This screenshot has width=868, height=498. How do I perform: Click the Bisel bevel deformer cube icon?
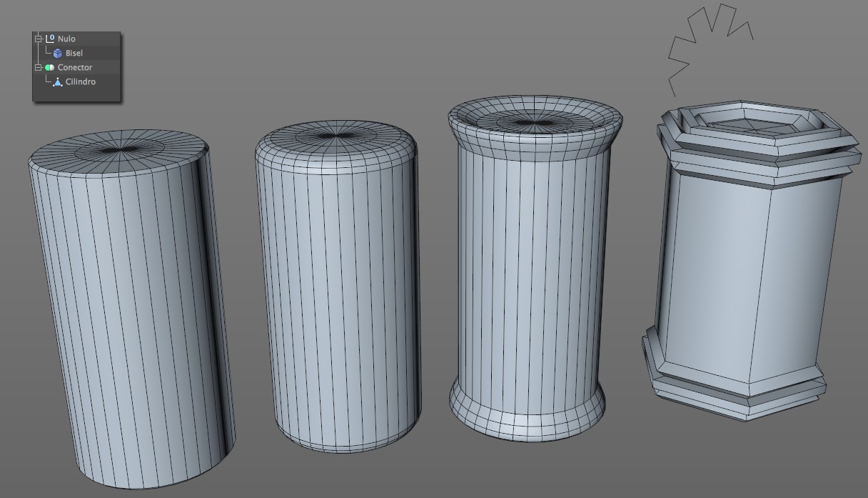pyautogui.click(x=58, y=53)
